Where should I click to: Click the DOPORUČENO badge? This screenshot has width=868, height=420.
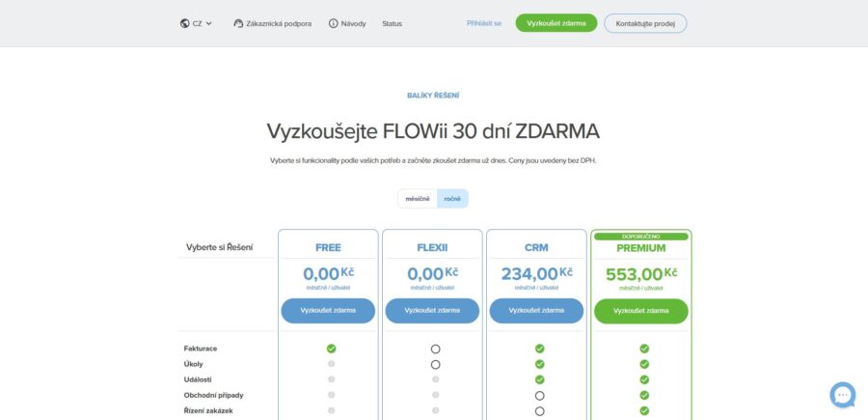(x=641, y=237)
